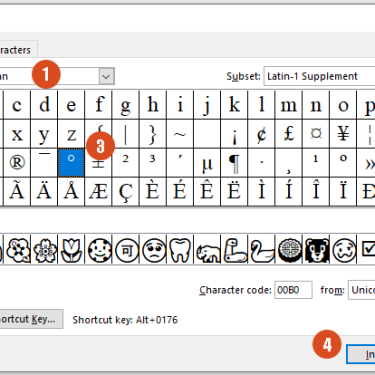The height and width of the screenshot is (375, 375).
Task: Pick the tiger face recent symbol
Action: tap(316, 250)
